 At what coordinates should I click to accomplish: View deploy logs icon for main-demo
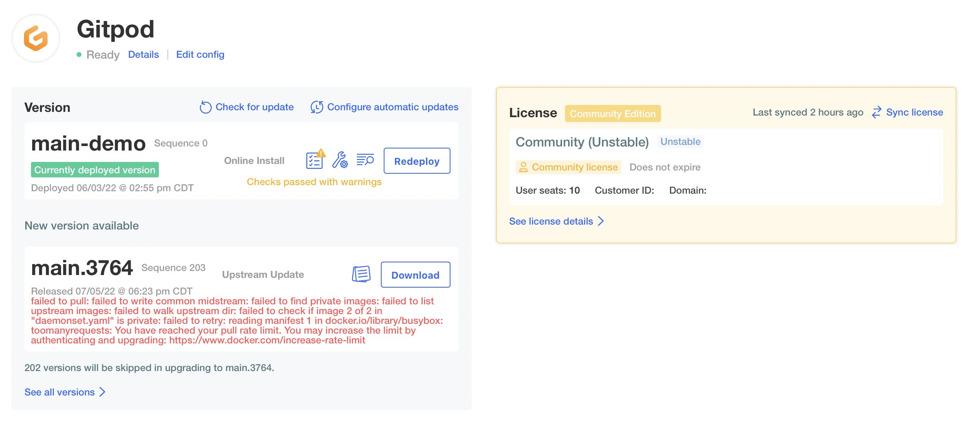point(365,159)
